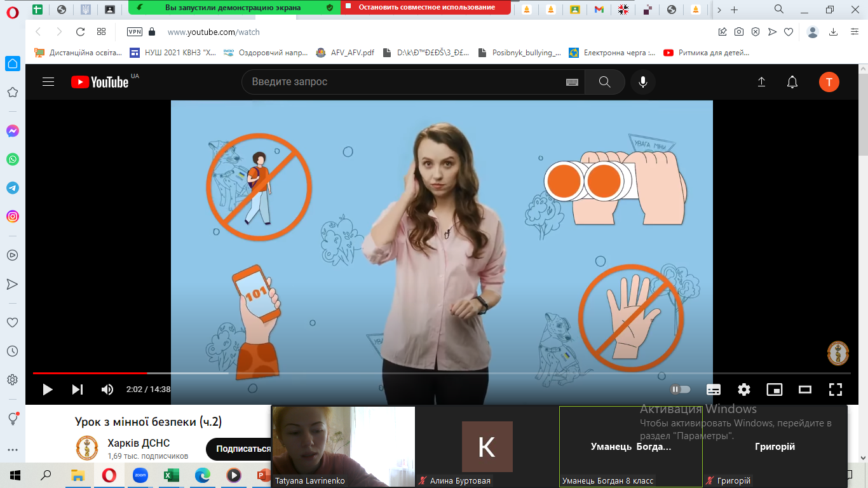Viewport: 868px width, 488px height.
Task: Open the Opera easy setup menu icon
Action: [x=853, y=32]
